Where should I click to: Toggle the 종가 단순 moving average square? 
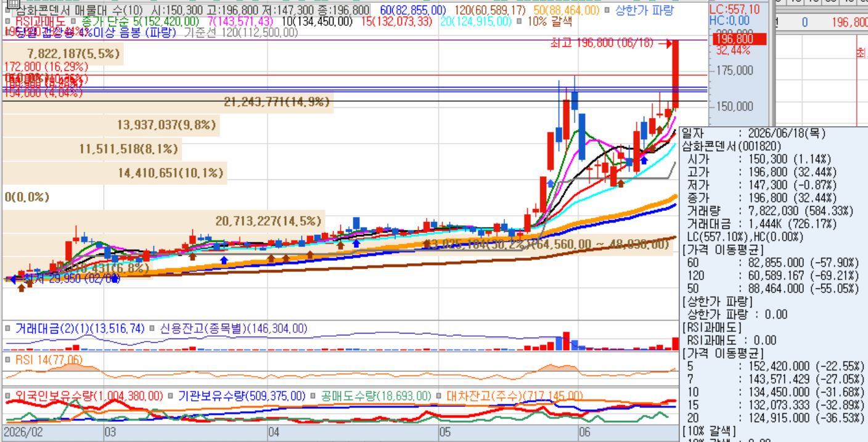(x=73, y=22)
